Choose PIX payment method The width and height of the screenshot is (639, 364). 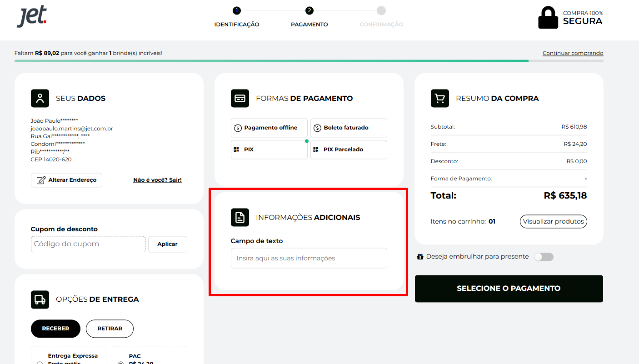click(x=269, y=150)
